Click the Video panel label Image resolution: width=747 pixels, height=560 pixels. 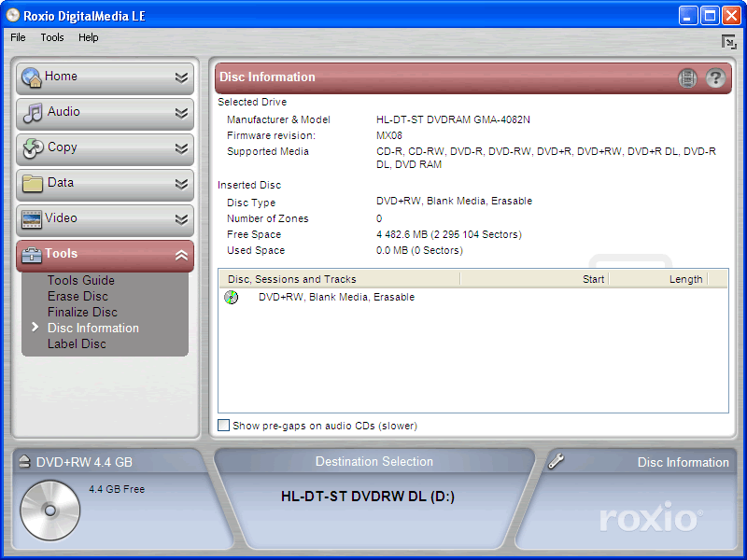click(61, 217)
